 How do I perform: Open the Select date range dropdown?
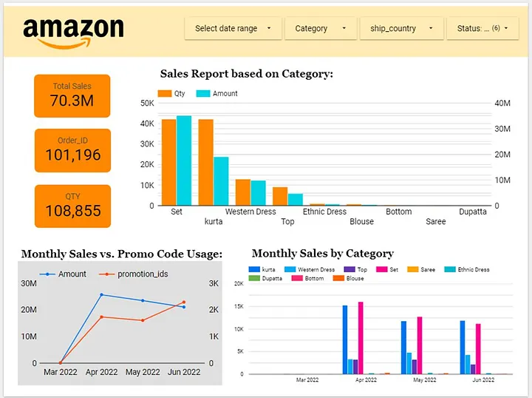pyautogui.click(x=233, y=29)
